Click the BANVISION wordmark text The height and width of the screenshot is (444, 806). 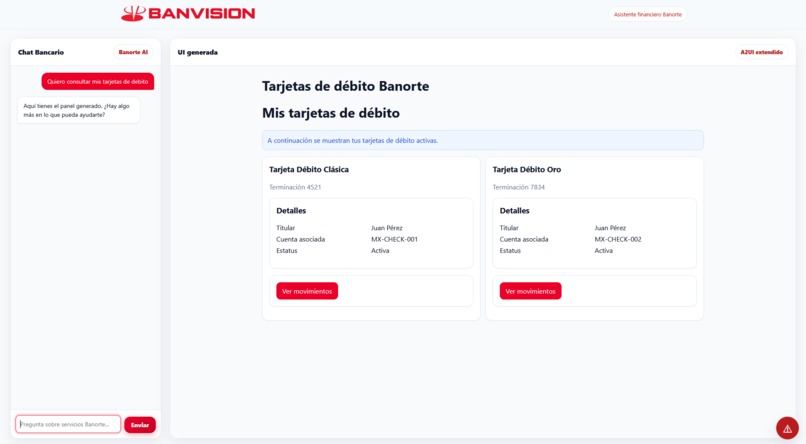click(x=202, y=13)
